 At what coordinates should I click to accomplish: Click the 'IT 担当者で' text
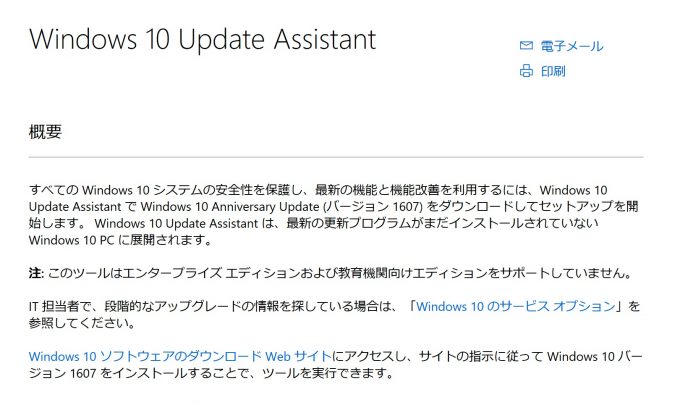point(61,307)
